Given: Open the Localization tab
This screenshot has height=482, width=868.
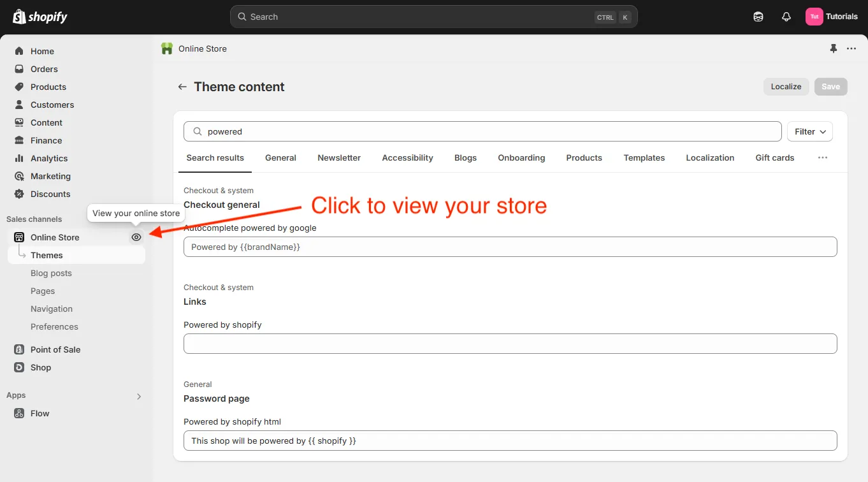Looking at the screenshot, I should 710,157.
